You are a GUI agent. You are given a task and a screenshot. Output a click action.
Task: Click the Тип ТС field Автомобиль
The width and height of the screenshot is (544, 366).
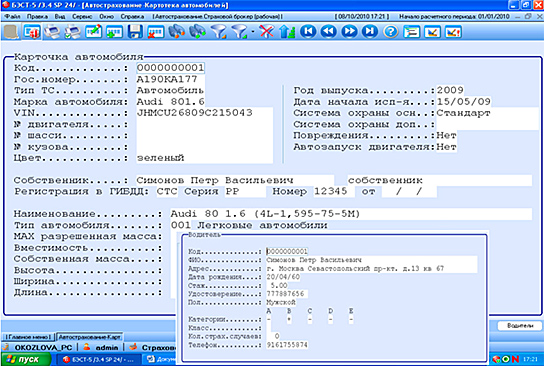170,91
